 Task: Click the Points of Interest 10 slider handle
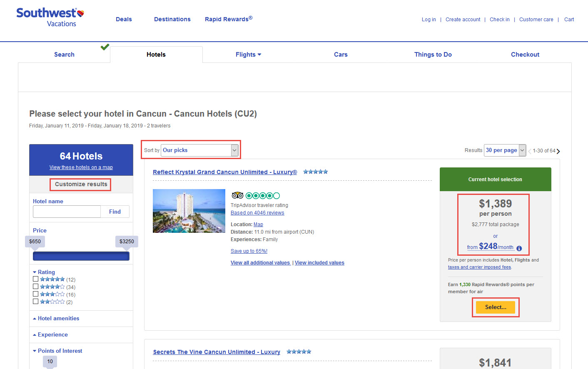click(x=50, y=362)
